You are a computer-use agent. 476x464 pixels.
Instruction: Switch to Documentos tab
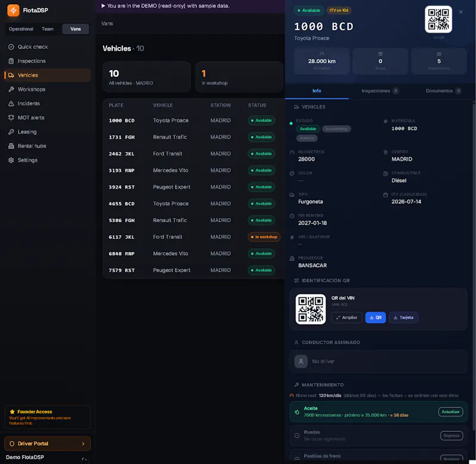pos(443,91)
